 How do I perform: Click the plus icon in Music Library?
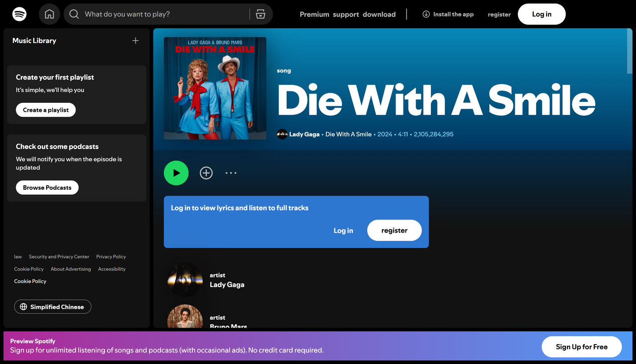(136, 41)
